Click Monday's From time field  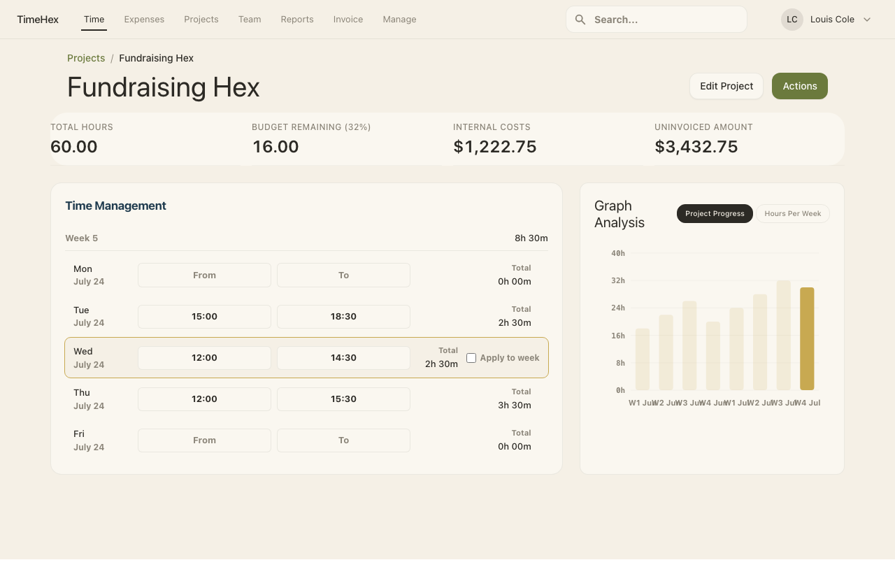[x=204, y=275]
